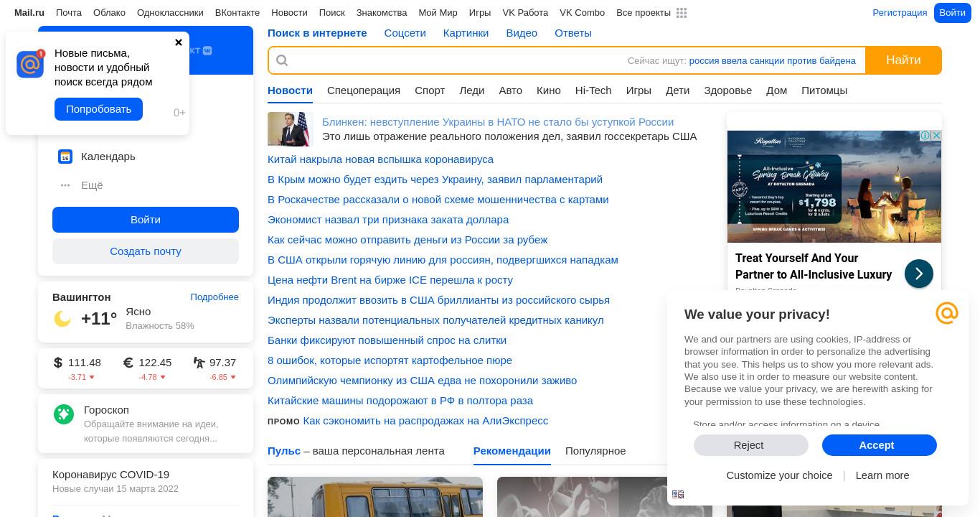
Task: Click 'Customize your choice' link
Action: pos(779,475)
